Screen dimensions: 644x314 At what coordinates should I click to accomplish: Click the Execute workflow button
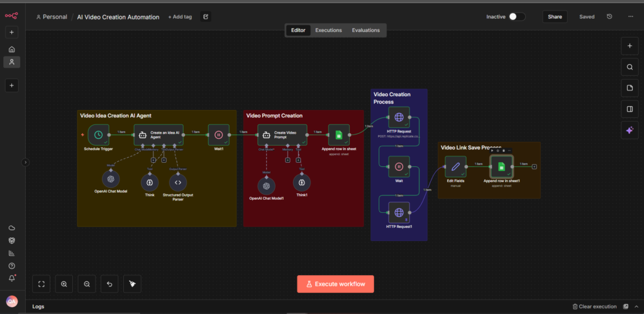(335, 284)
